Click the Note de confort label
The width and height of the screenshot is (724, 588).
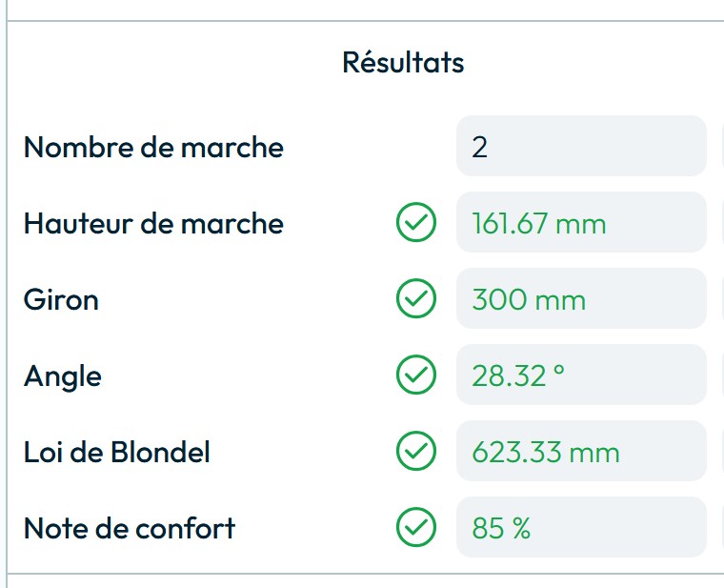tap(130, 528)
